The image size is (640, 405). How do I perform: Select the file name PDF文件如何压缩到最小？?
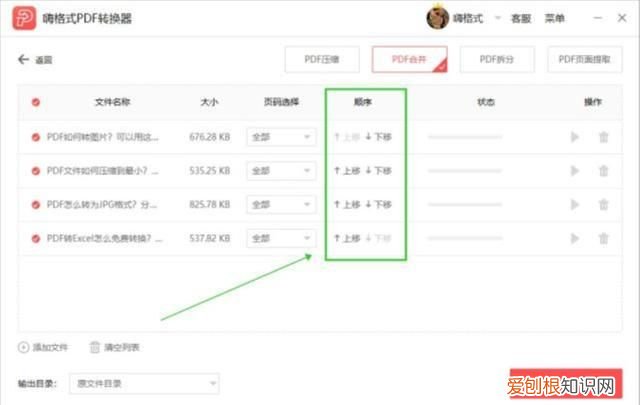pos(102,171)
